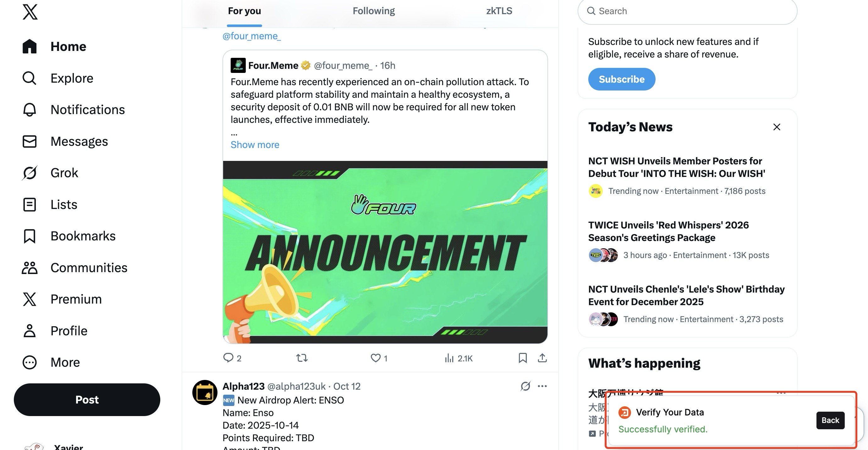This screenshot has width=868, height=450.
Task: Switch to the Following tab
Action: click(x=373, y=11)
